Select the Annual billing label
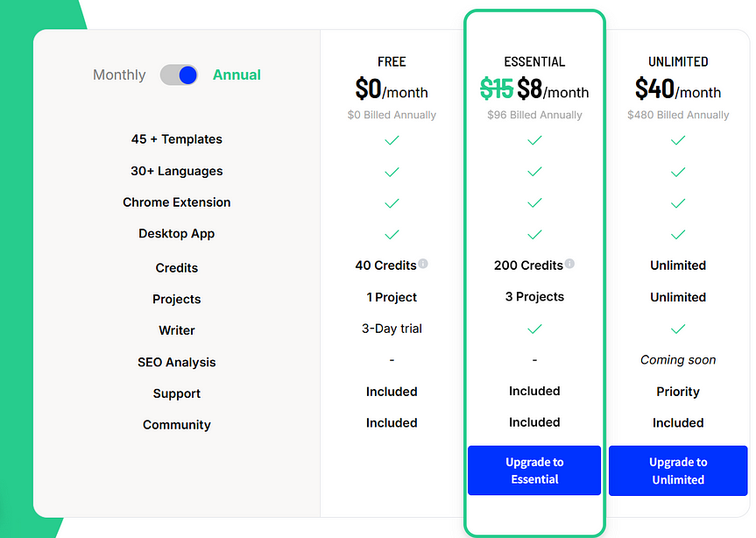756x538 pixels. coord(237,75)
